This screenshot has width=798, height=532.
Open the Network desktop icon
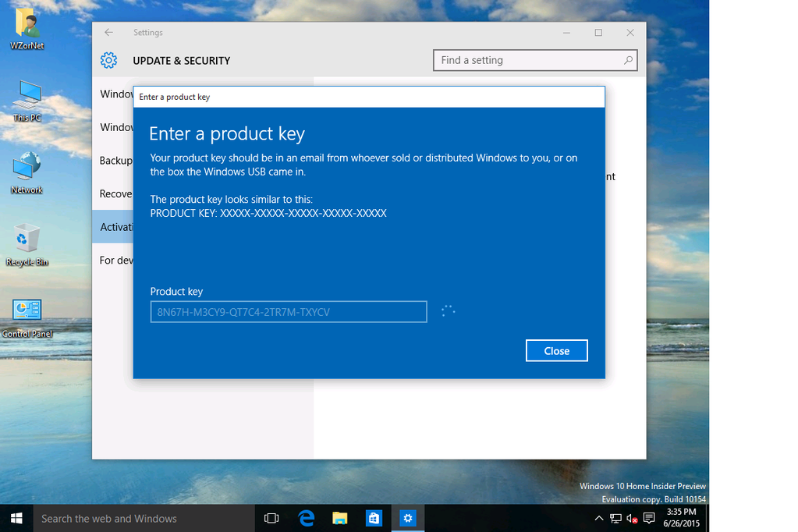[27, 173]
